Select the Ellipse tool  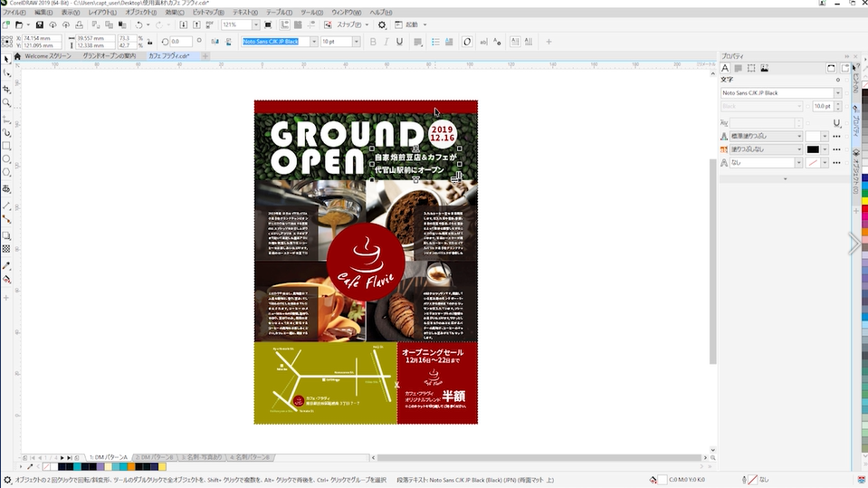click(x=6, y=158)
